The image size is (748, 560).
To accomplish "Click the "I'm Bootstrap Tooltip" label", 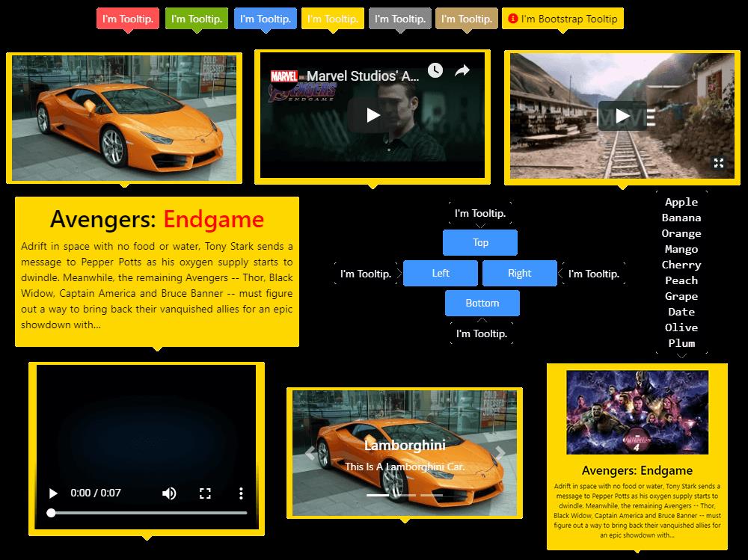I will [x=563, y=19].
